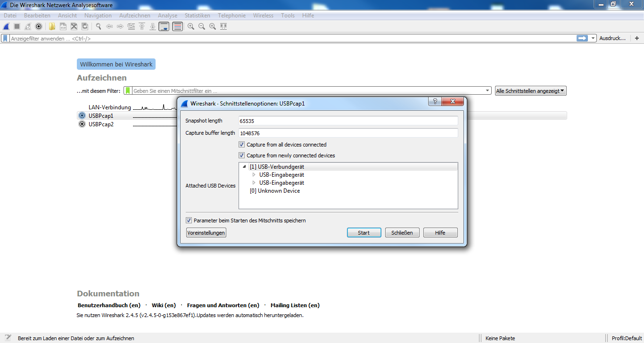Open capture options from the toolbar gear icon
The image size is (644, 343).
pyautogui.click(x=39, y=27)
